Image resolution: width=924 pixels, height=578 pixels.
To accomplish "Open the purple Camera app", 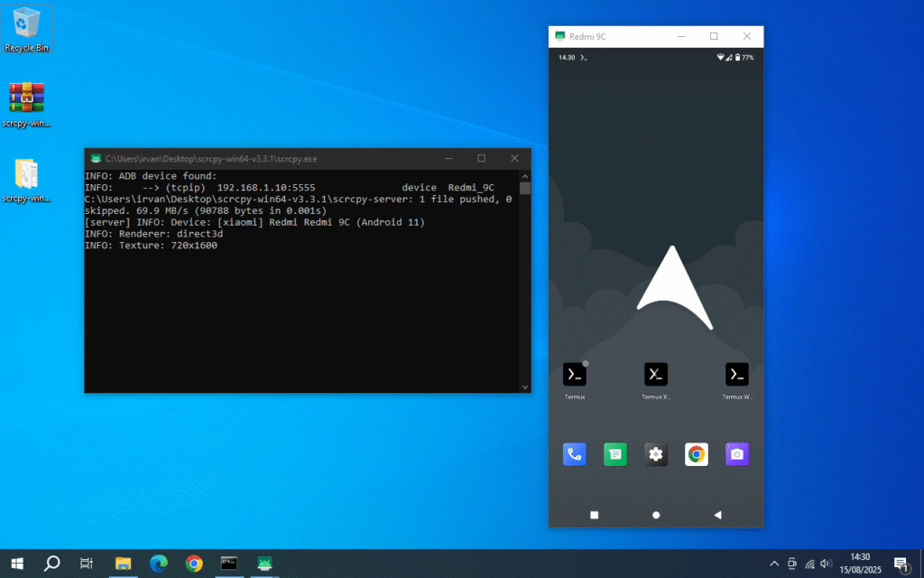I will tap(737, 454).
